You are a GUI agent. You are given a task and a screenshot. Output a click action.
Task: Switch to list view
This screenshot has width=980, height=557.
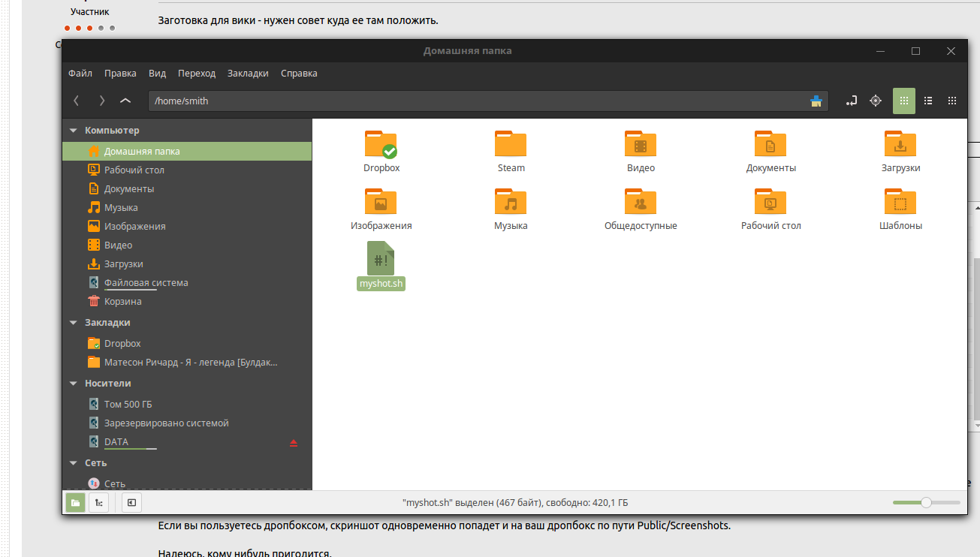928,101
